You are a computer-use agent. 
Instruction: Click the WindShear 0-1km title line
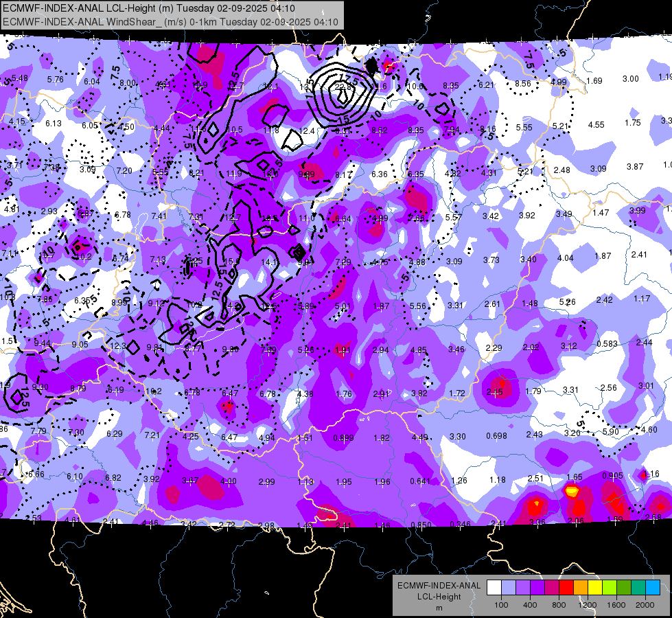click(170, 22)
